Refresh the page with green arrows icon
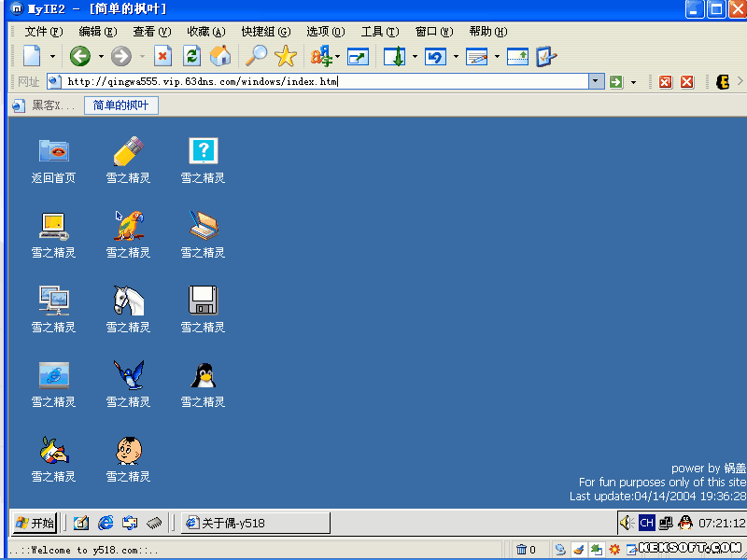 point(191,56)
